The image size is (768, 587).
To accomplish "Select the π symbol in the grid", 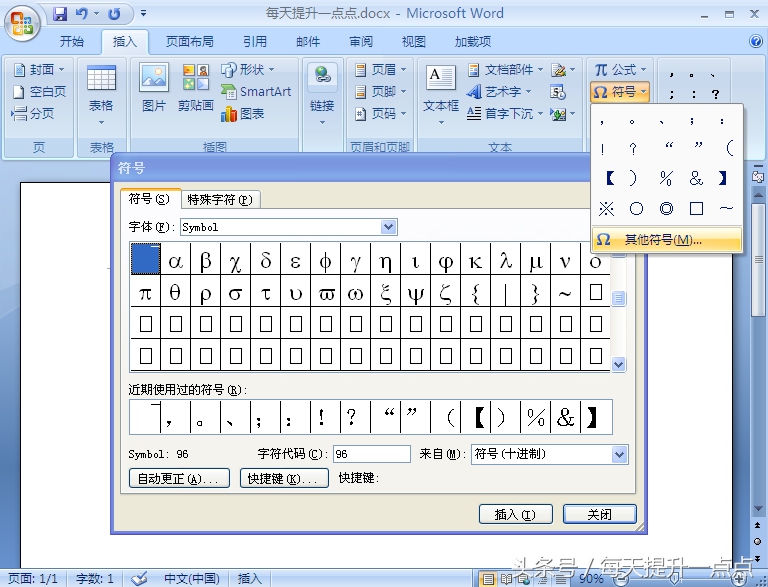I will pos(146,293).
